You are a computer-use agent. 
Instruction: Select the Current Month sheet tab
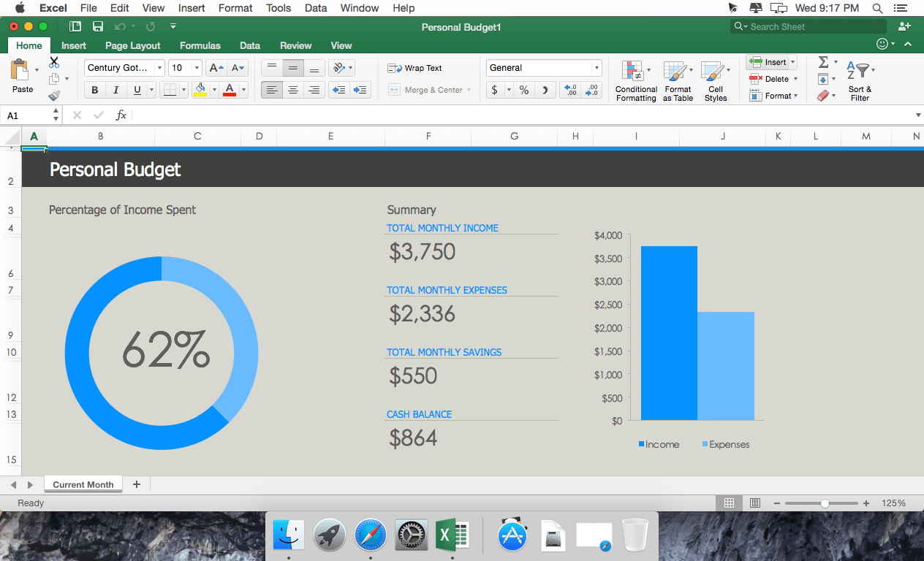(x=83, y=484)
